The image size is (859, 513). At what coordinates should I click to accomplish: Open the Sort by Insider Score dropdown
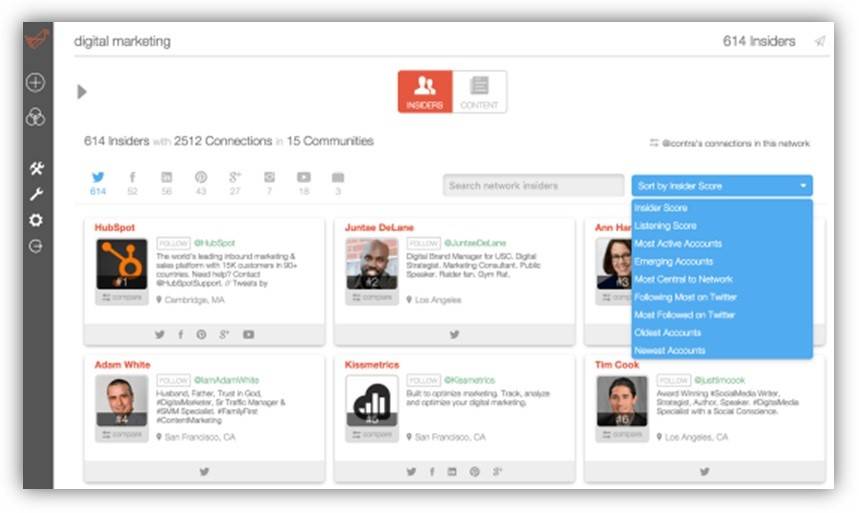point(721,186)
